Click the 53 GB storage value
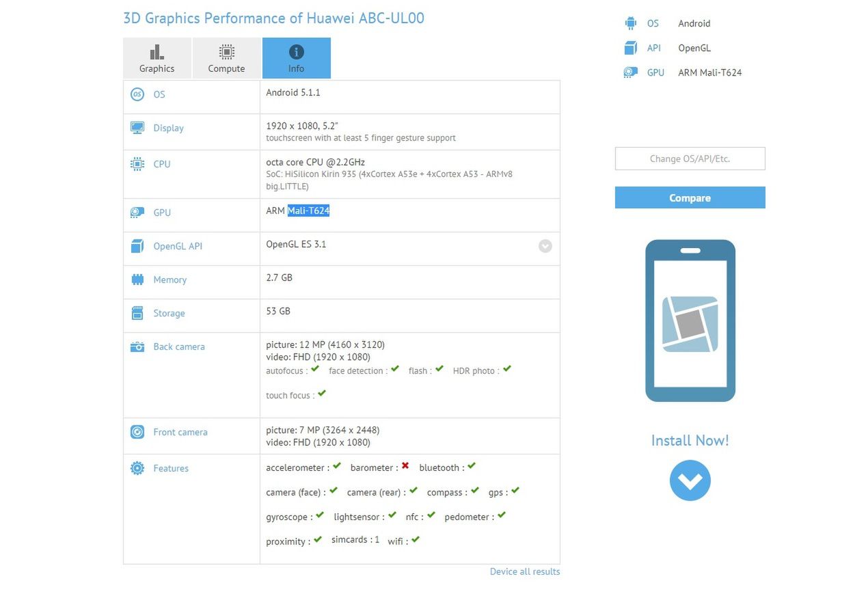868x598 pixels. click(x=278, y=311)
